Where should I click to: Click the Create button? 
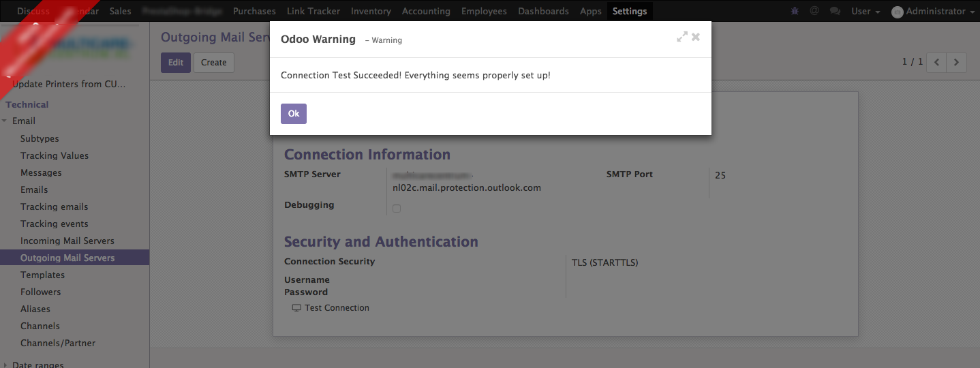click(x=213, y=63)
